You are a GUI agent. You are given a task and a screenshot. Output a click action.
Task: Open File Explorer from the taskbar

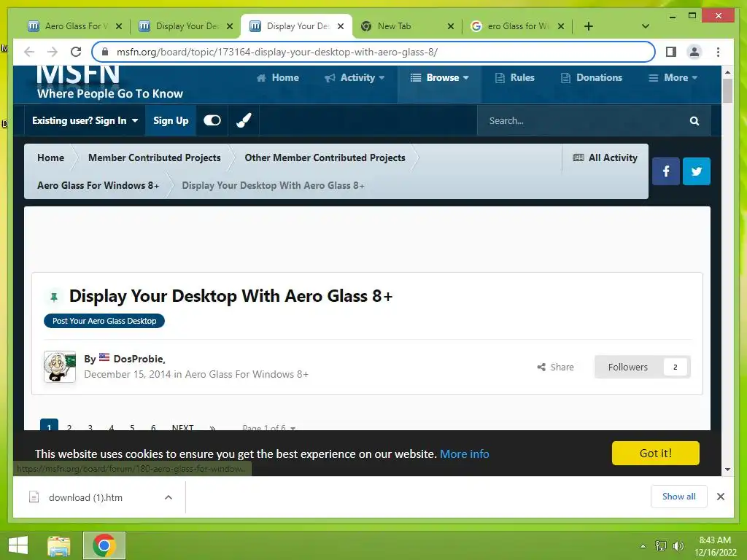[58, 545]
